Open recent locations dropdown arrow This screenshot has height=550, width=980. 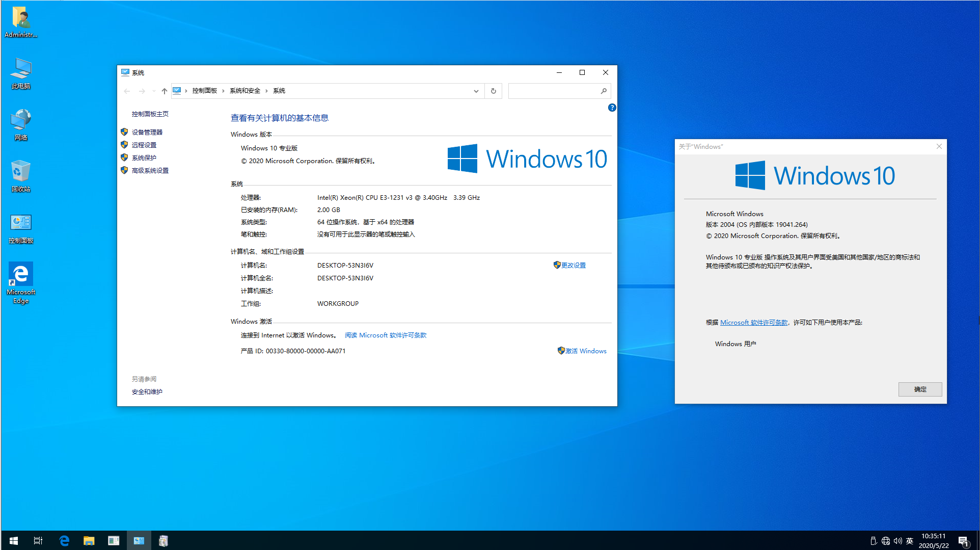click(x=154, y=91)
